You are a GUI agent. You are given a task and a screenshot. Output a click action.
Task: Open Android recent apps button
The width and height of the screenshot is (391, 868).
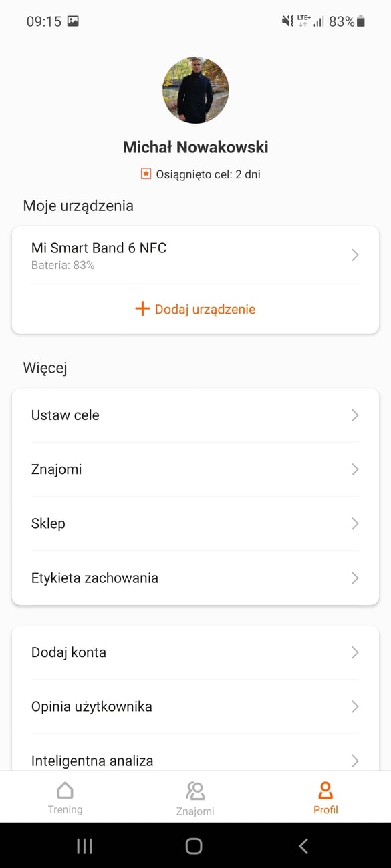tap(84, 846)
